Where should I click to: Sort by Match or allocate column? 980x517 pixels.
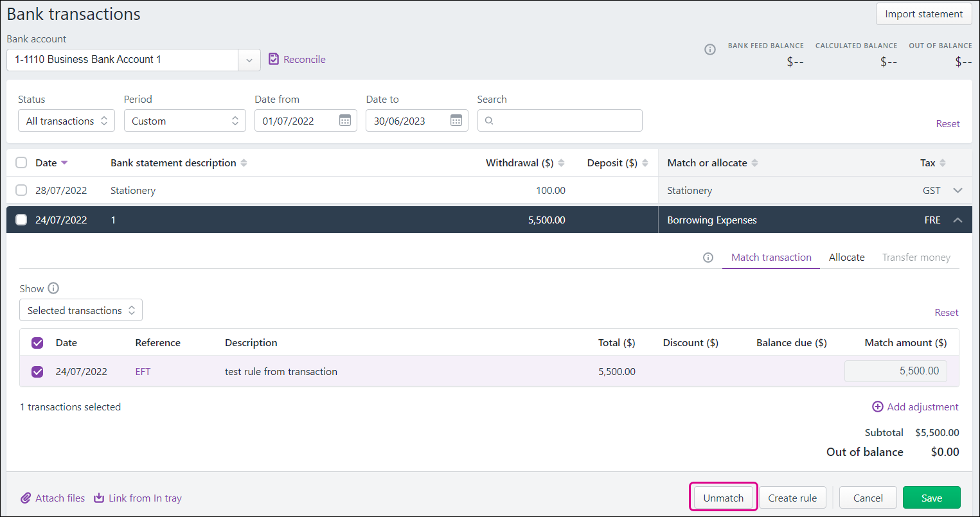click(x=754, y=163)
